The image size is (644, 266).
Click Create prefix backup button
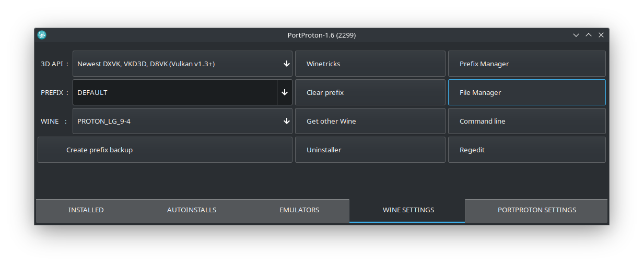[x=165, y=150]
